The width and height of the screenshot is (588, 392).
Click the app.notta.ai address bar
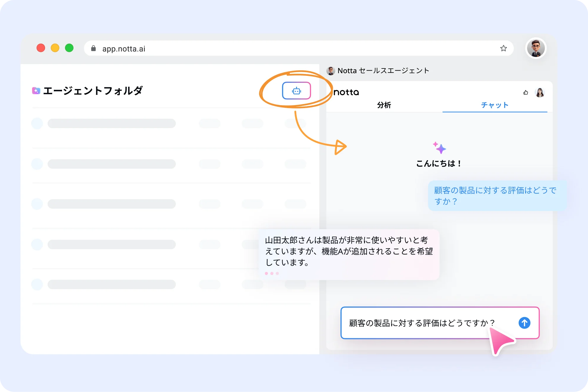click(x=298, y=48)
